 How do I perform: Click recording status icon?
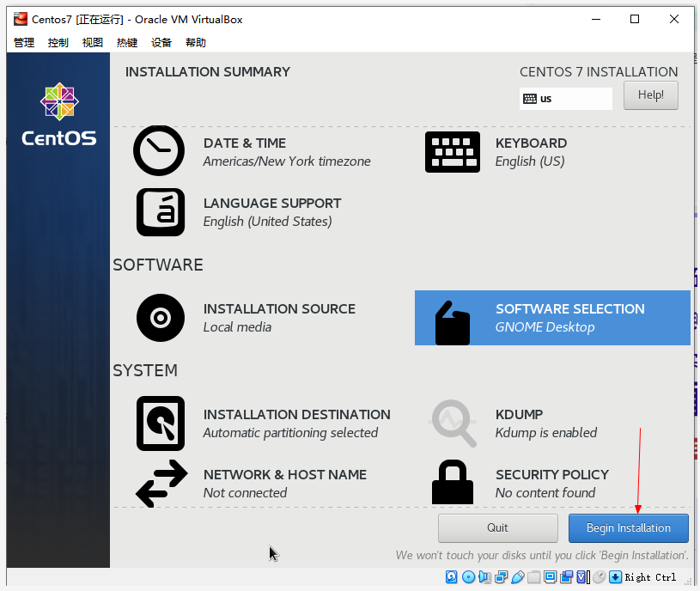point(567,577)
